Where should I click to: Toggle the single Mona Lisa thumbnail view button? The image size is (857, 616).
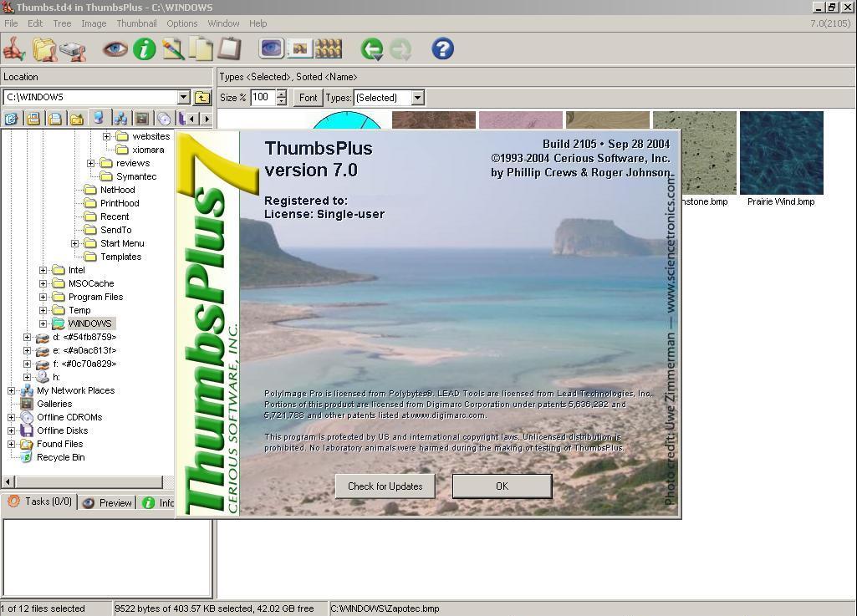click(299, 48)
